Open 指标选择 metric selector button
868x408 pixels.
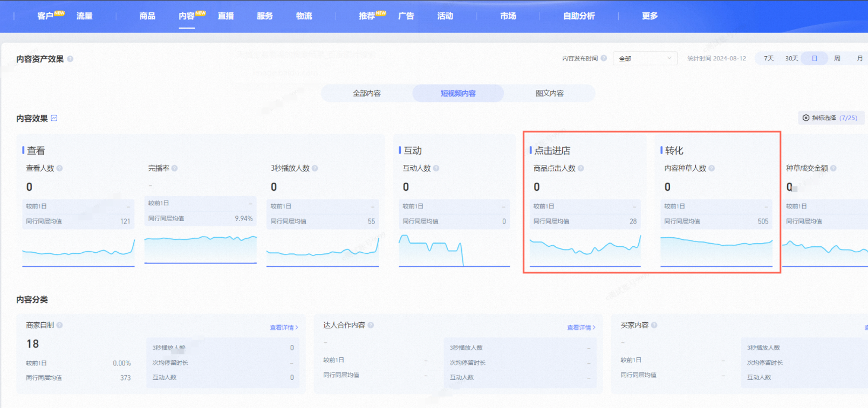(831, 117)
